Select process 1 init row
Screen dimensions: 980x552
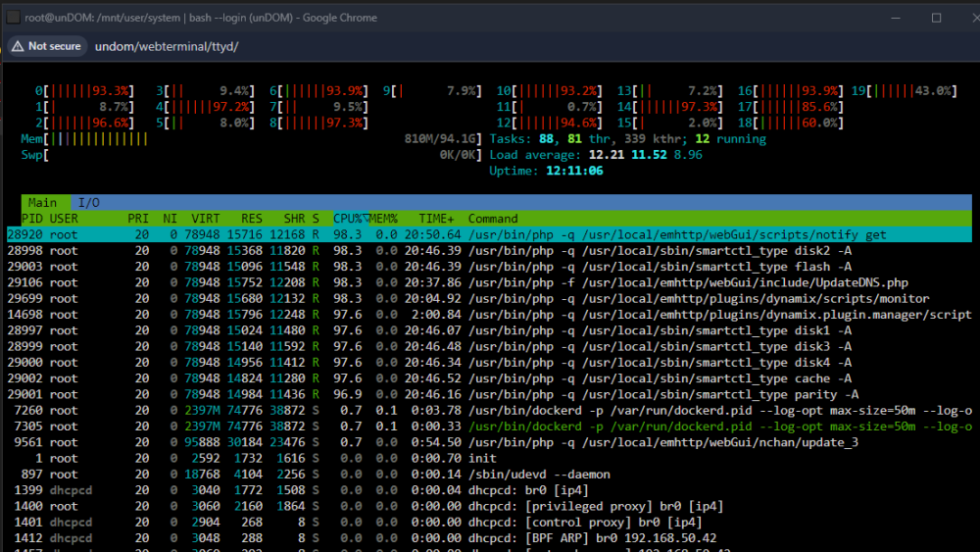tap(489, 458)
